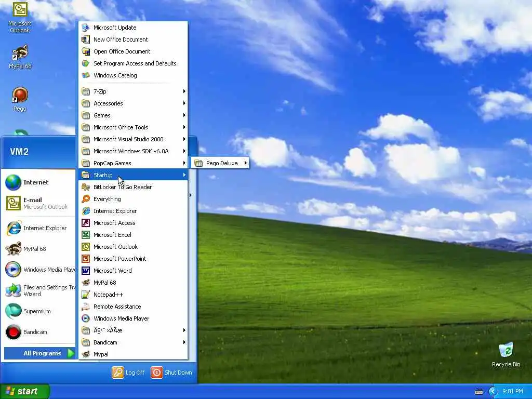Launch Notepad++
The width and height of the screenshot is (532, 399).
[x=133, y=295]
